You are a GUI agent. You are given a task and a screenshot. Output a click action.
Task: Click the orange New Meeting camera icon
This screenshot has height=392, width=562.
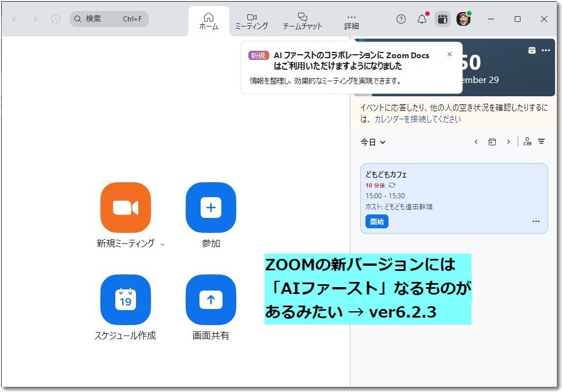pyautogui.click(x=125, y=208)
